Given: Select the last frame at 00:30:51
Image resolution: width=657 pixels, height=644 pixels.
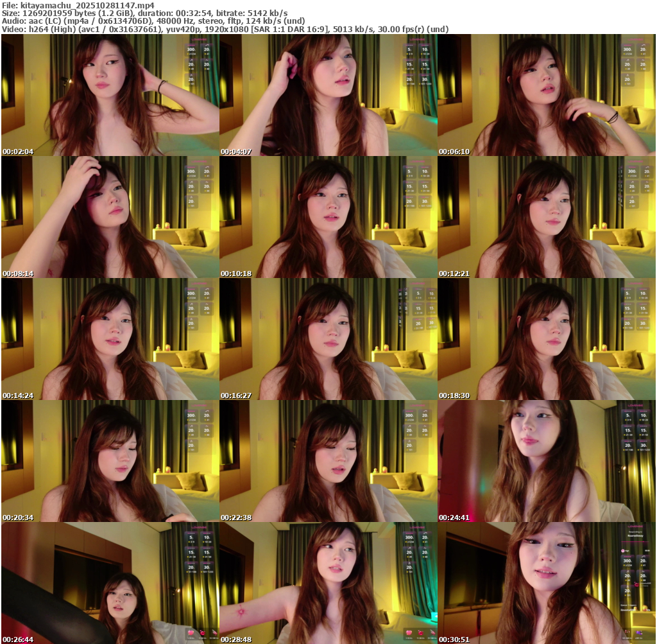Looking at the screenshot, I should click(x=546, y=583).
